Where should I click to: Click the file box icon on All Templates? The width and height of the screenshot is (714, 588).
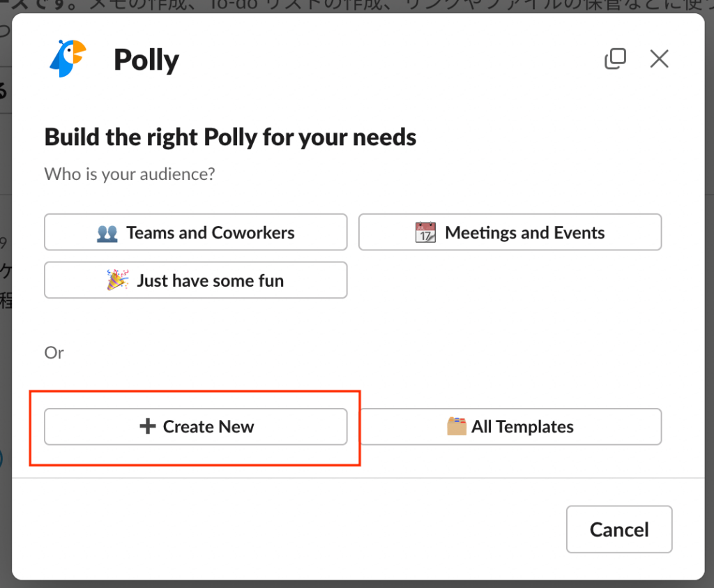pyautogui.click(x=457, y=426)
